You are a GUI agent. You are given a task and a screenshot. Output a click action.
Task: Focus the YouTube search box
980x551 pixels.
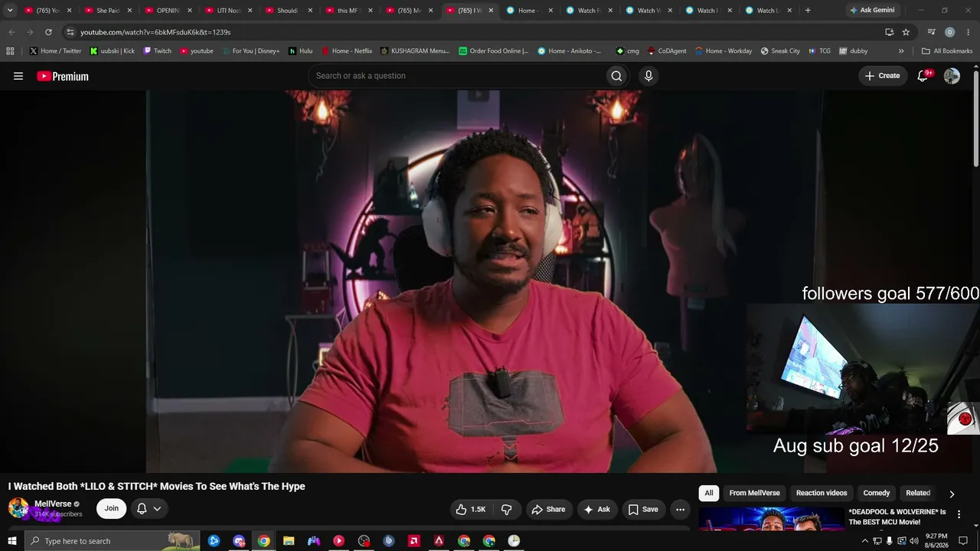tap(456, 76)
